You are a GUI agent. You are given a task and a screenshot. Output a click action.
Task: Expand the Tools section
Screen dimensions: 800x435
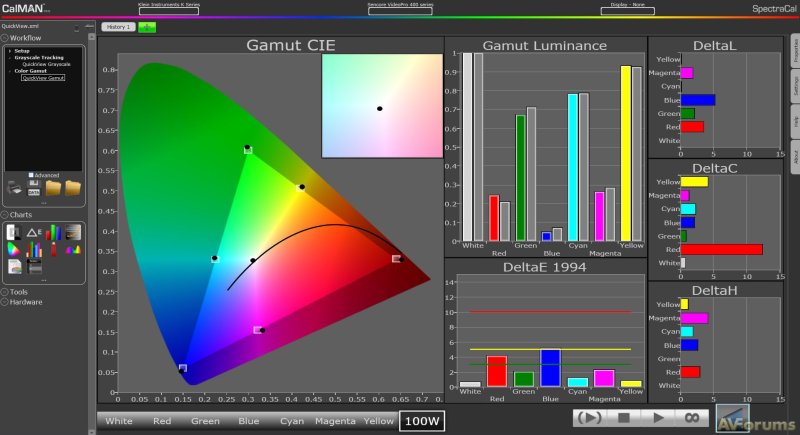pyautogui.click(x=5, y=292)
